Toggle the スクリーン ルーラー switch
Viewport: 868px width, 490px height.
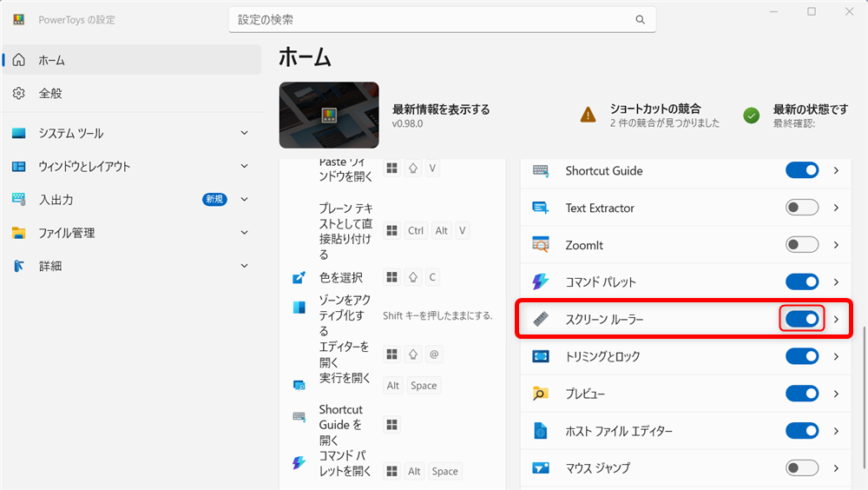[801, 319]
